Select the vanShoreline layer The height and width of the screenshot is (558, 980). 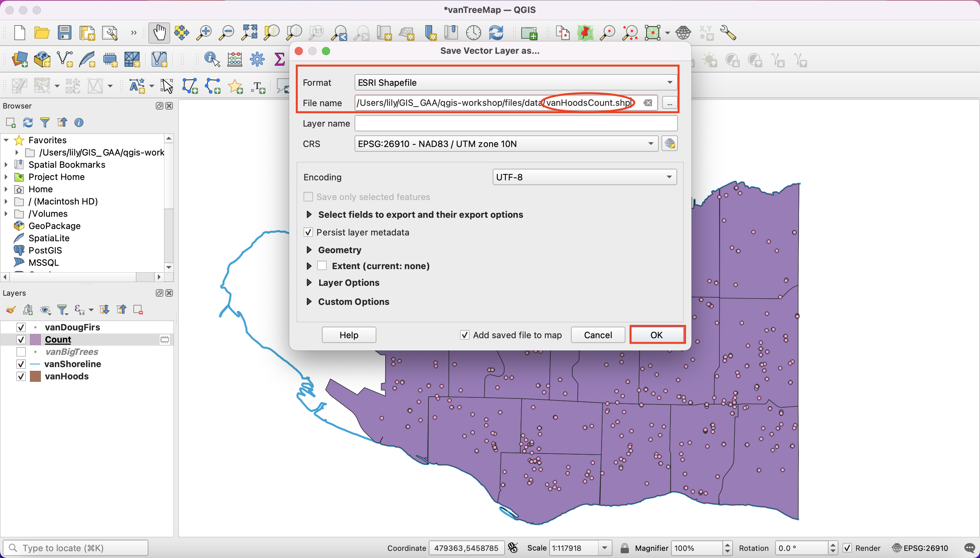(73, 364)
